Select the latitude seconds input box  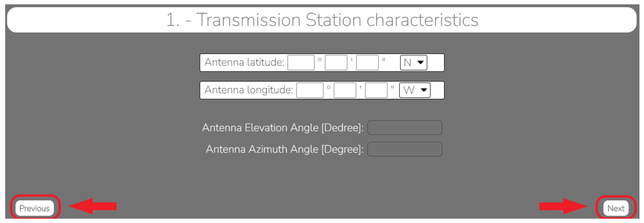[x=367, y=62]
